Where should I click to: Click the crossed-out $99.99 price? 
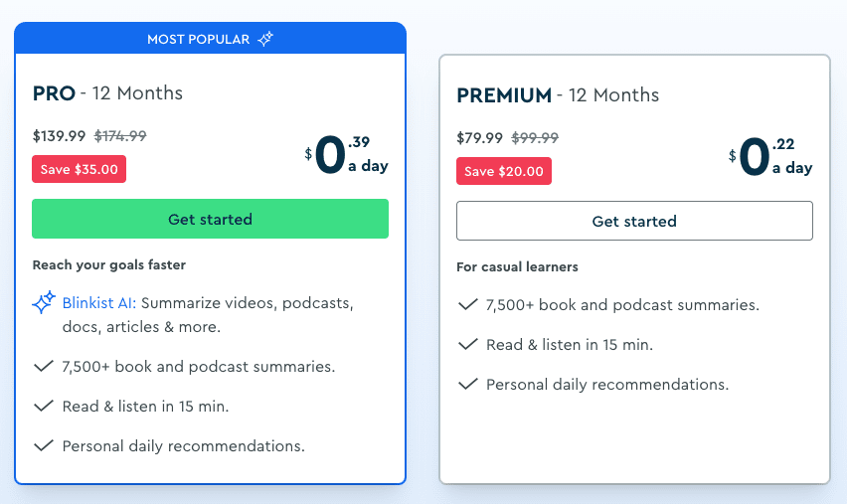coord(535,138)
